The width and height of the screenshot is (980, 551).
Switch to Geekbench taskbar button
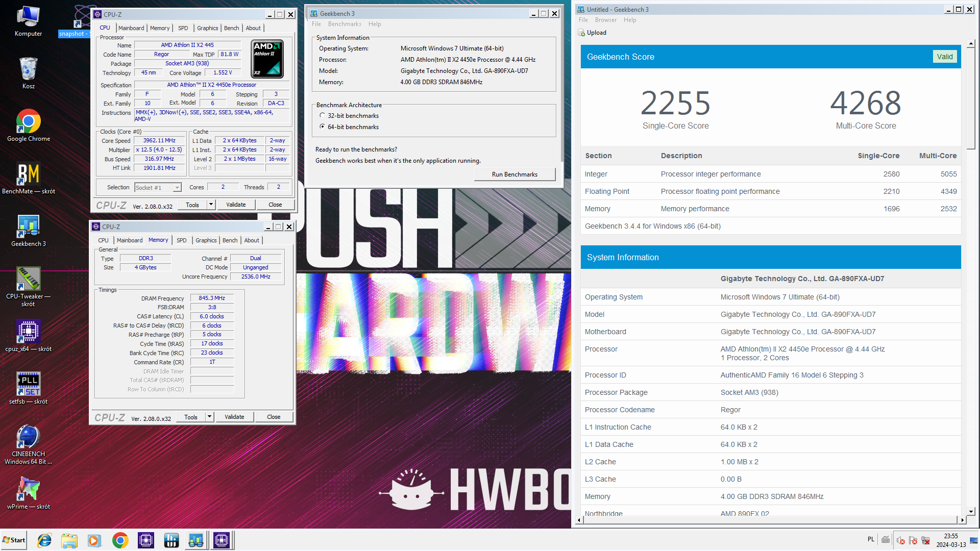click(196, 540)
